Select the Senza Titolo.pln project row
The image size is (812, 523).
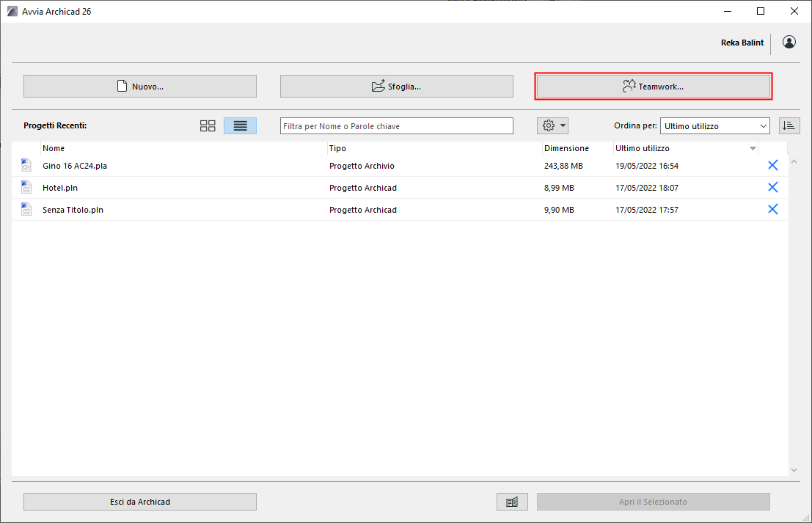(x=400, y=210)
